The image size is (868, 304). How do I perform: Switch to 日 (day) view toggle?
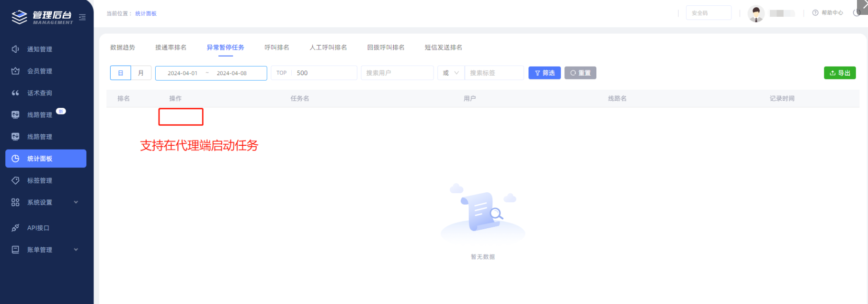click(121, 73)
